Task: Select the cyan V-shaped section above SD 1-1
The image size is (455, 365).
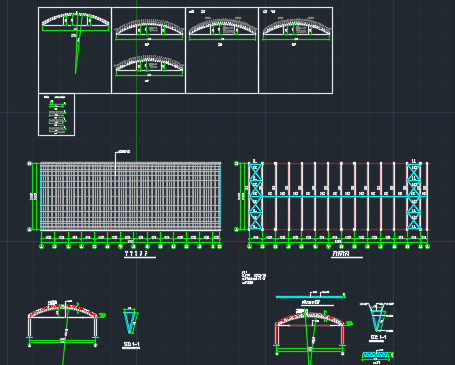Action: point(131,321)
